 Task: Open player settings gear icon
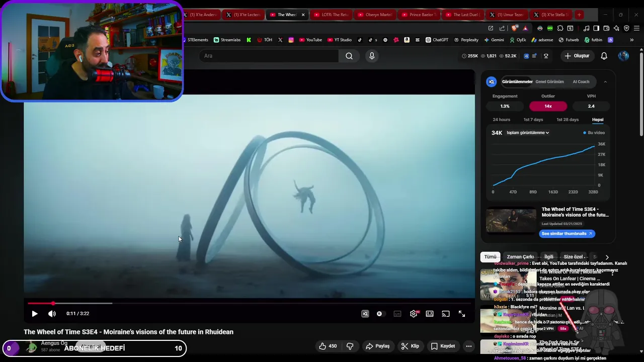tap(414, 314)
